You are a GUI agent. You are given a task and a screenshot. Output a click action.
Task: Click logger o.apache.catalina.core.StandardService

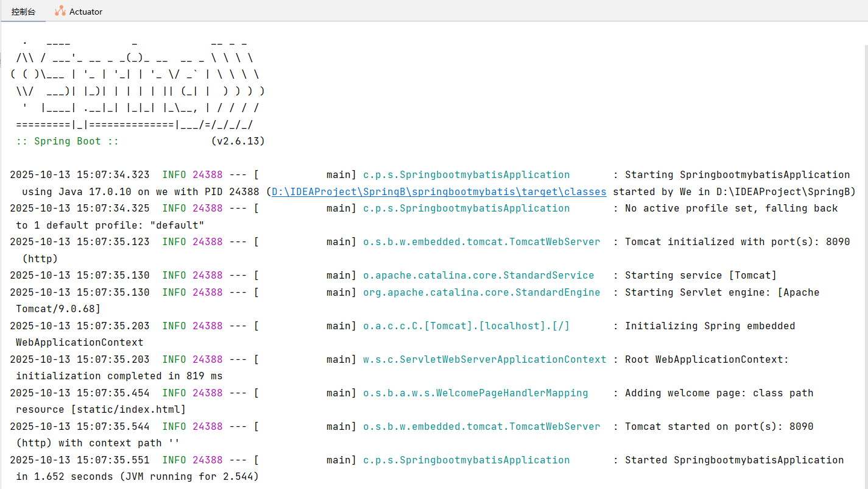479,275
